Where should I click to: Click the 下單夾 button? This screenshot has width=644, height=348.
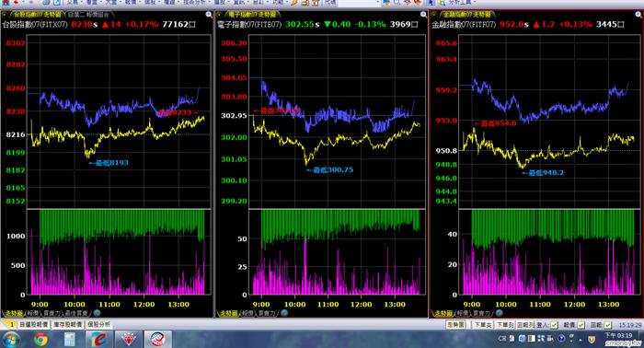coord(483,325)
